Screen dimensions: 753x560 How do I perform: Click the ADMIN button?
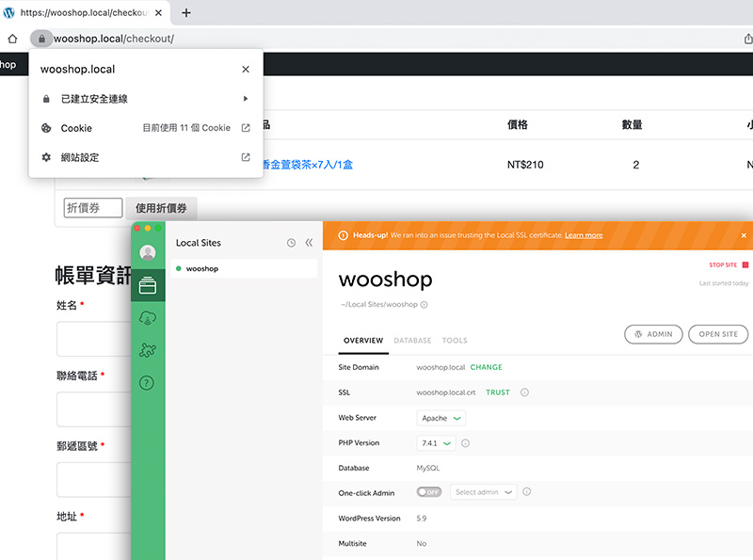(x=653, y=334)
